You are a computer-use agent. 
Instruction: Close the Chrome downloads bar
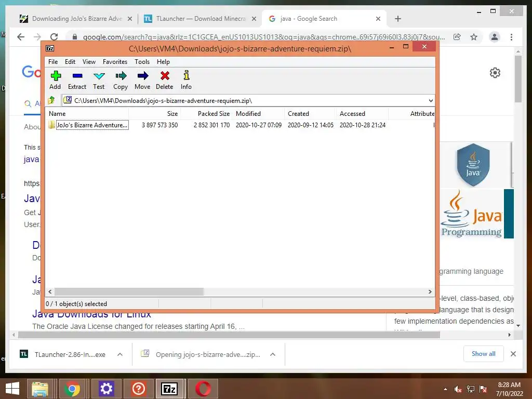513,354
